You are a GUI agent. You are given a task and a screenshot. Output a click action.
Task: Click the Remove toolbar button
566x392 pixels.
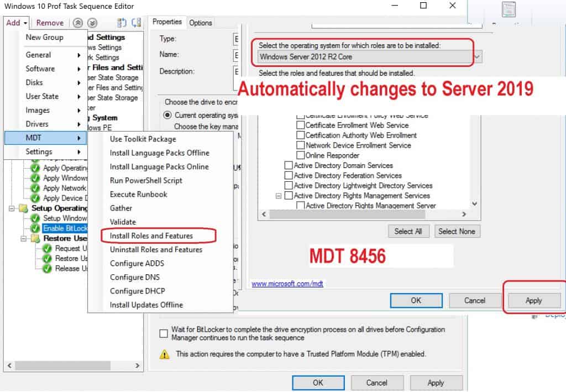(x=50, y=23)
